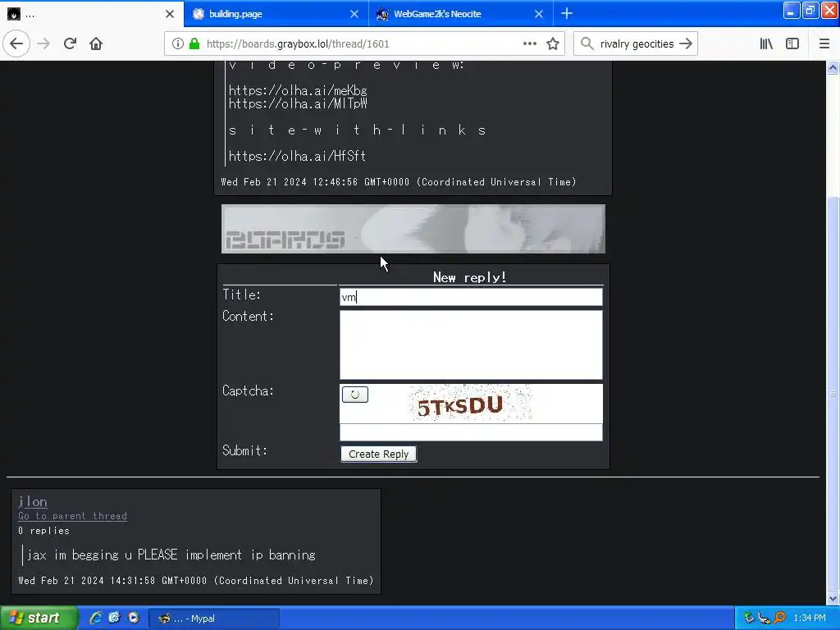The height and width of the screenshot is (630, 840).
Task: Click the vertical scrollbar thumb
Action: tap(833, 394)
